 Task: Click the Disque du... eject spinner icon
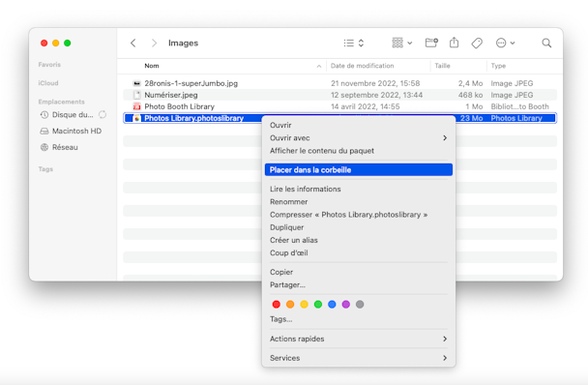click(x=103, y=114)
